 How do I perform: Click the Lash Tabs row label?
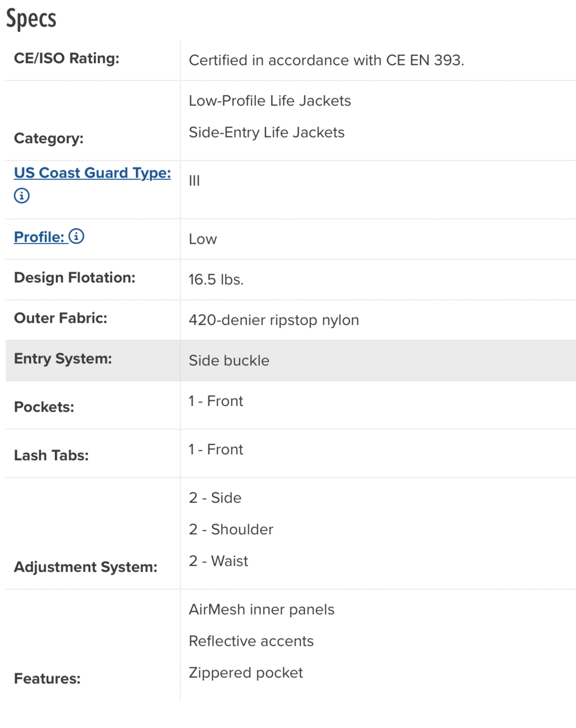click(x=51, y=456)
